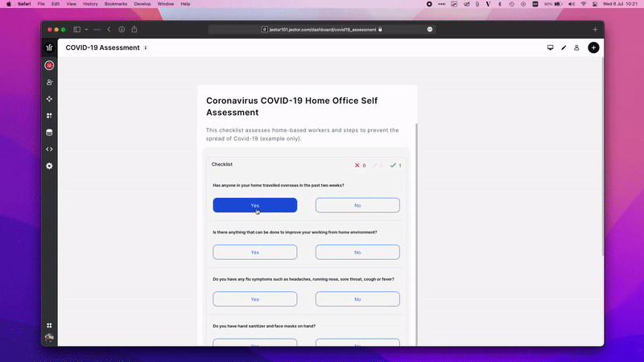
Task: Click the battery status indicator
Action: (x=554, y=4)
